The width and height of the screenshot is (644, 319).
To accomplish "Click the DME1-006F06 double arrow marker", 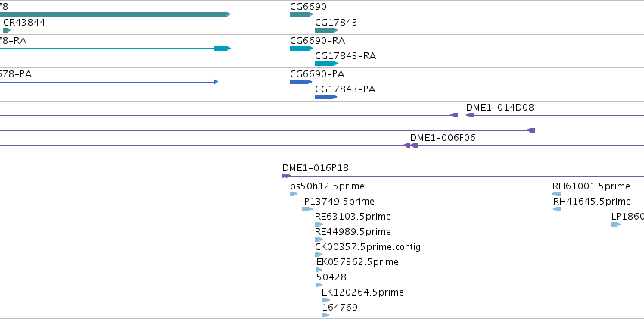I will pos(411,145).
